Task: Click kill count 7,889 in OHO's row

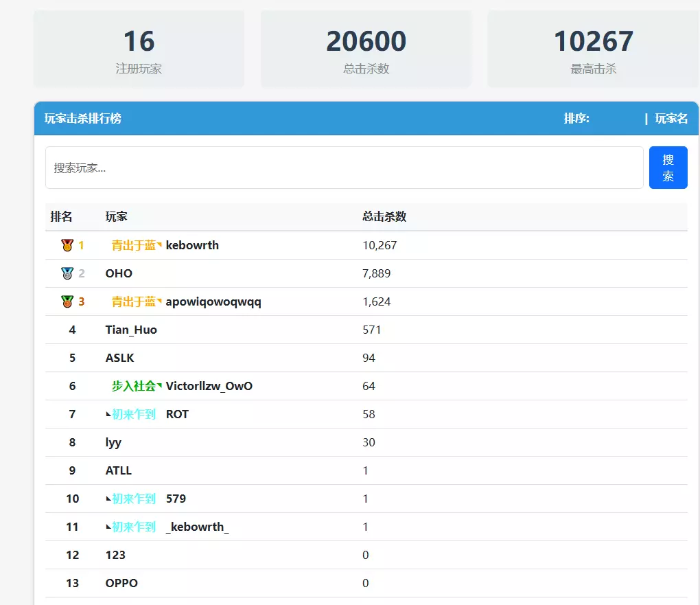Action: click(x=376, y=273)
